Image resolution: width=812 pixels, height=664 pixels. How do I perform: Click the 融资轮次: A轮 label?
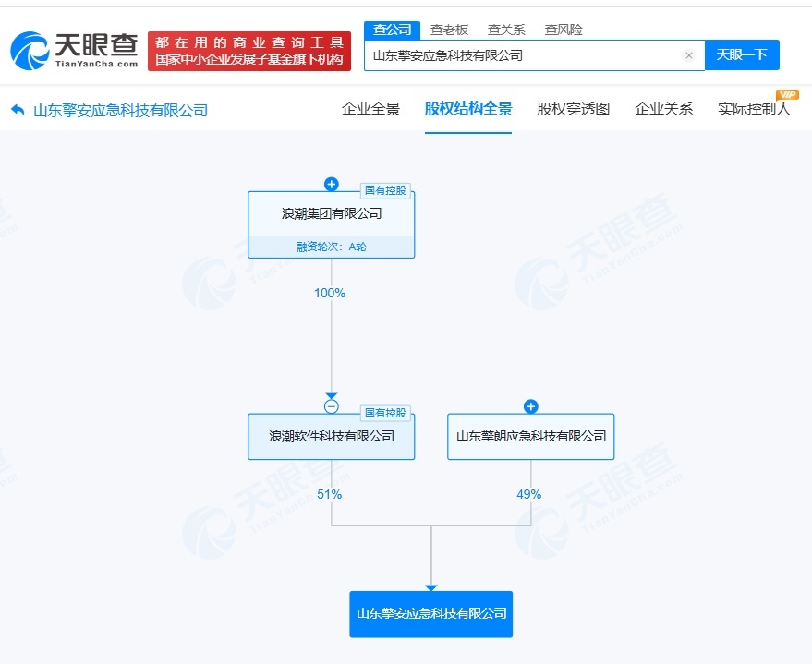[331, 247]
